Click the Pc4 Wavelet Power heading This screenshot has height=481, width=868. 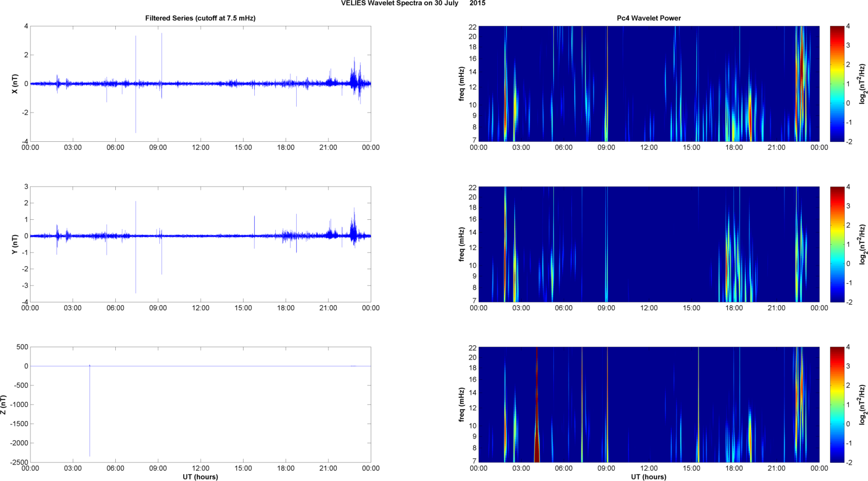[x=648, y=18]
